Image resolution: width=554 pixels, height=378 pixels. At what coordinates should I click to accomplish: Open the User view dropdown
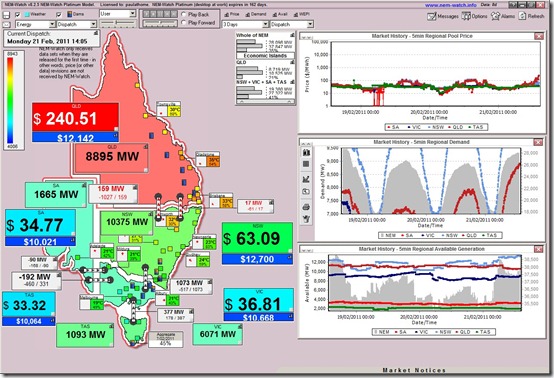[x=118, y=14]
